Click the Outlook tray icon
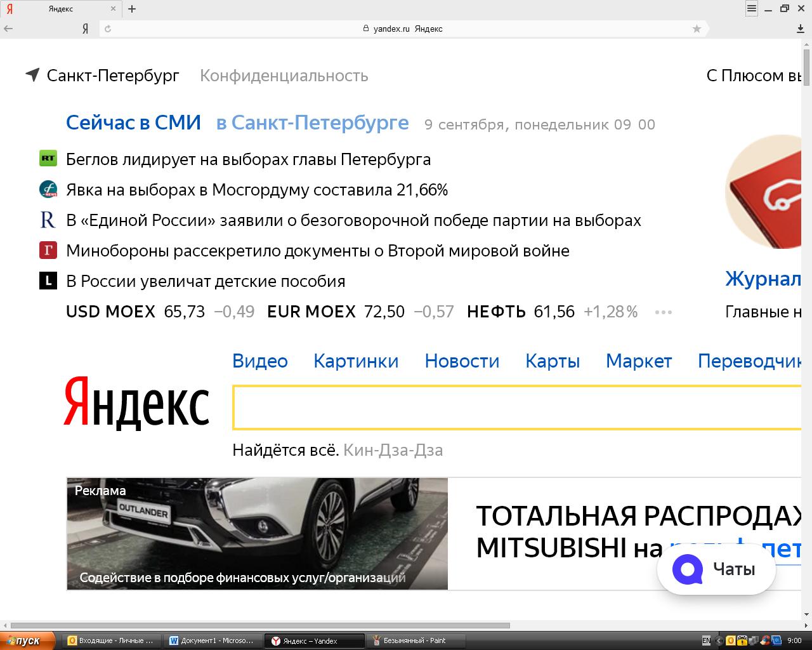Viewport: 812px width, 650px height. (x=730, y=640)
